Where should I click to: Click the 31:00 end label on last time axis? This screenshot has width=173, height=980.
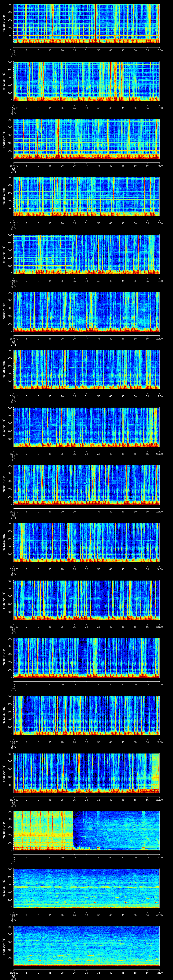[159, 973]
